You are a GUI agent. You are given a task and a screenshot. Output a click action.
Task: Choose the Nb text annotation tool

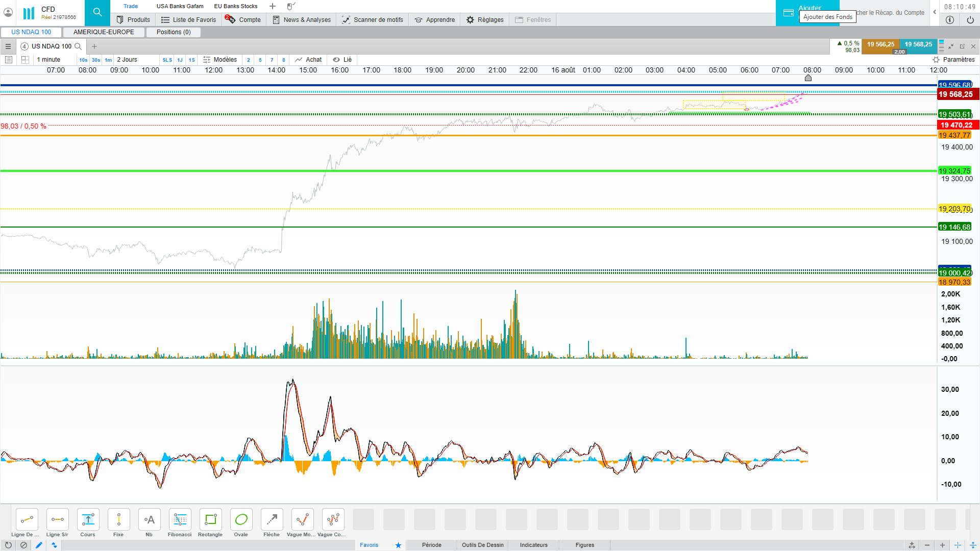point(149,520)
